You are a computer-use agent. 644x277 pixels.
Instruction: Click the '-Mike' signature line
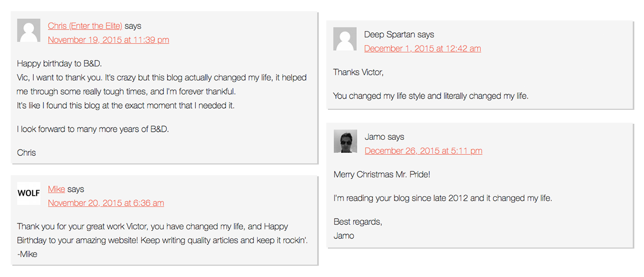(27, 254)
